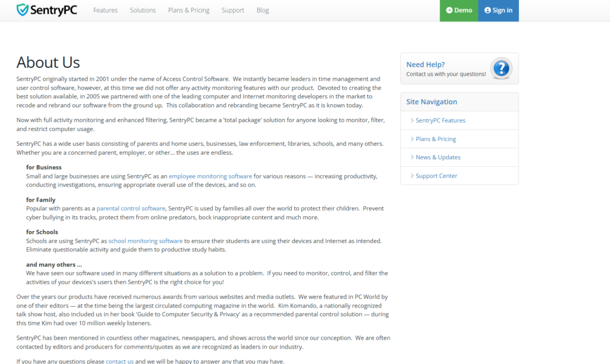The image size is (610, 364).
Task: Click the About Us page heading
Action: [48, 62]
